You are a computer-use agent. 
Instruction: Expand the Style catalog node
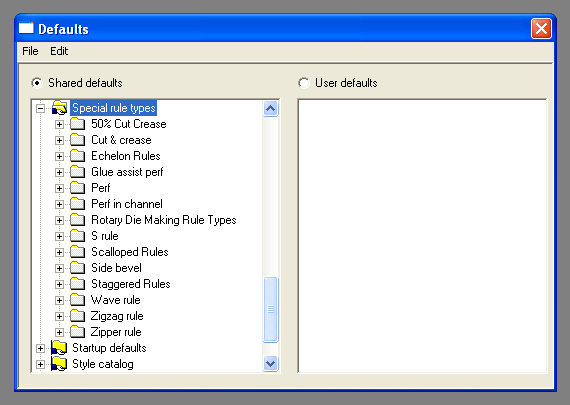(40, 364)
